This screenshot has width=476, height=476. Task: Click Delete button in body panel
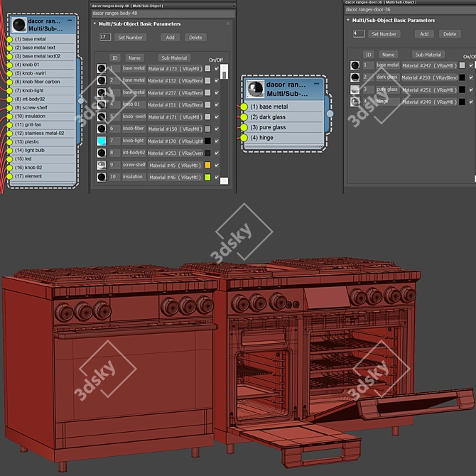tap(195, 38)
